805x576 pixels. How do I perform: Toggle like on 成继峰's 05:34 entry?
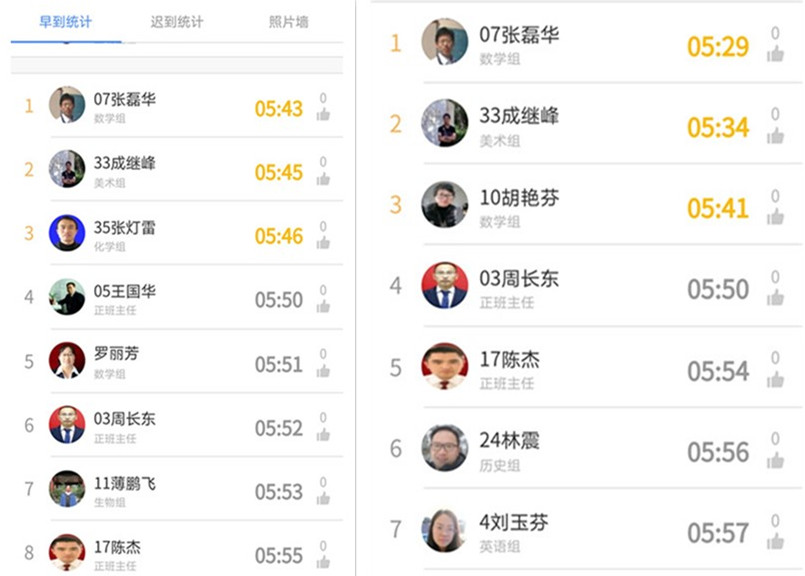[x=775, y=135]
